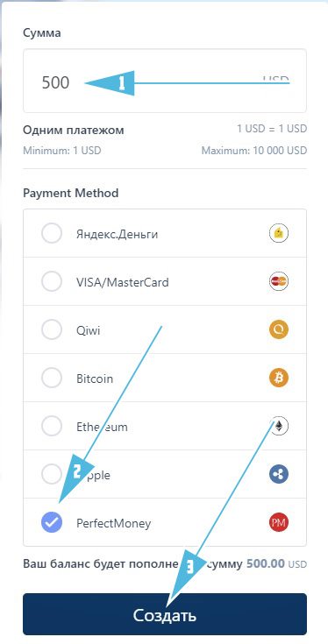
Task: Click the orange Qiwi icon
Action: coord(279,329)
